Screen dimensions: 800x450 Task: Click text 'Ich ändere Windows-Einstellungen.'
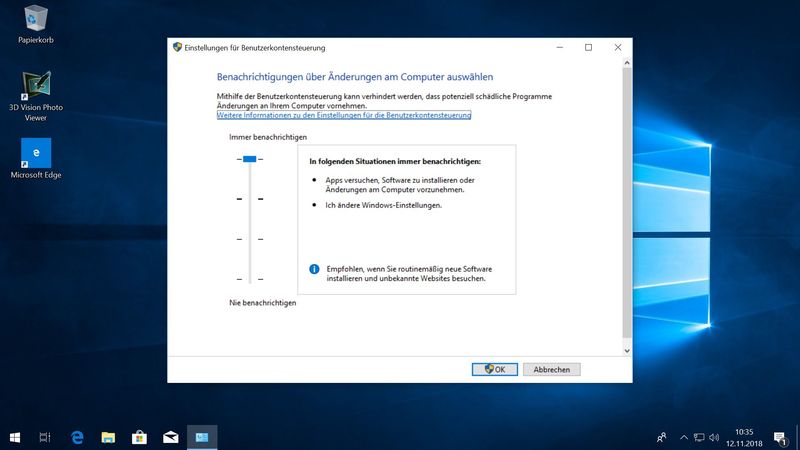[x=384, y=206]
